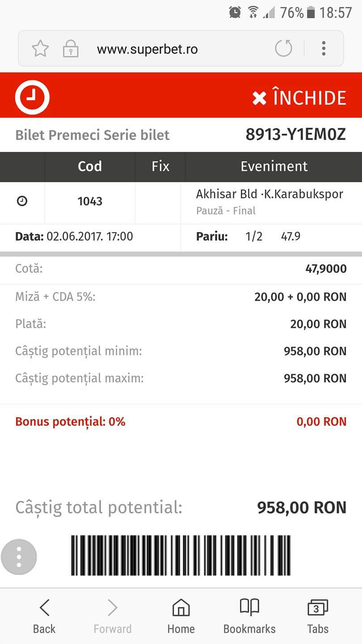Tap the padlock security icon

point(70,48)
